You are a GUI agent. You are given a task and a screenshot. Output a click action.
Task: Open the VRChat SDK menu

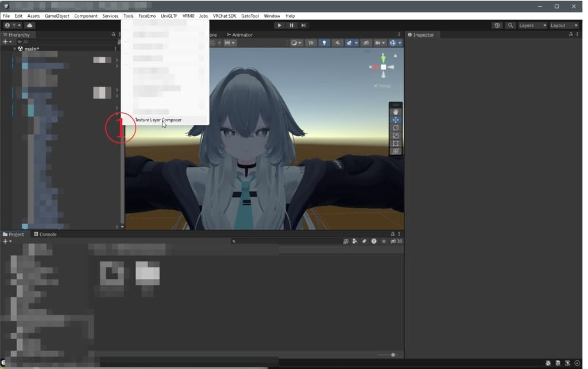pos(224,16)
